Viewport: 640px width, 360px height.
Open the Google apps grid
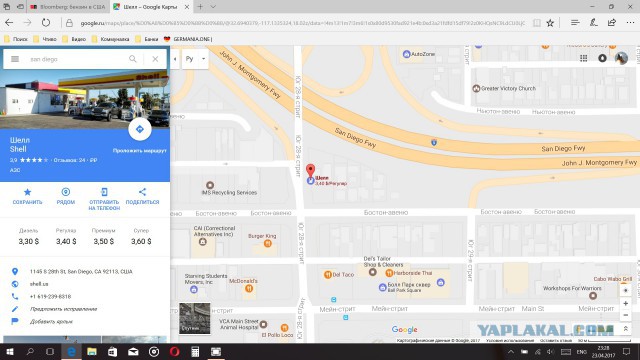584,58
